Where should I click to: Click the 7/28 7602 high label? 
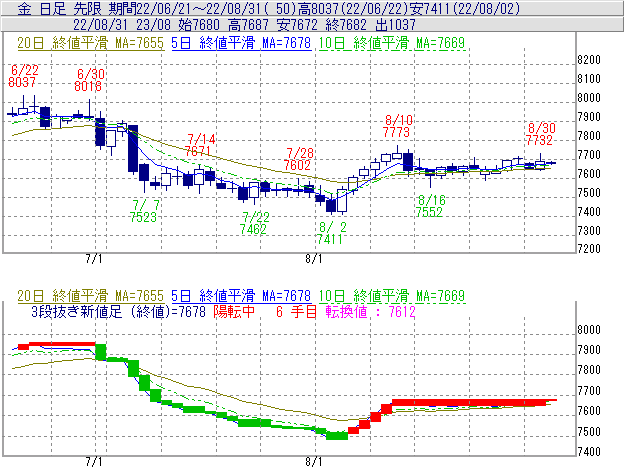click(299, 159)
